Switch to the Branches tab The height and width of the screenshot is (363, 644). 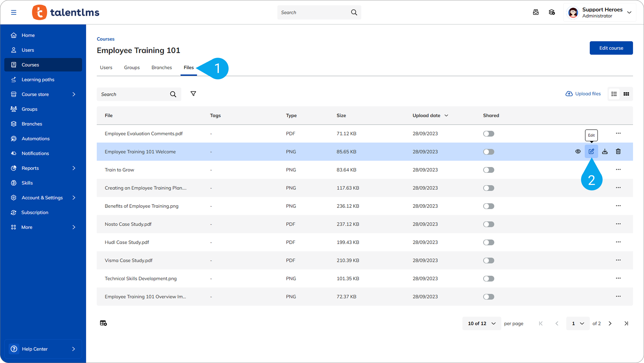coord(161,68)
